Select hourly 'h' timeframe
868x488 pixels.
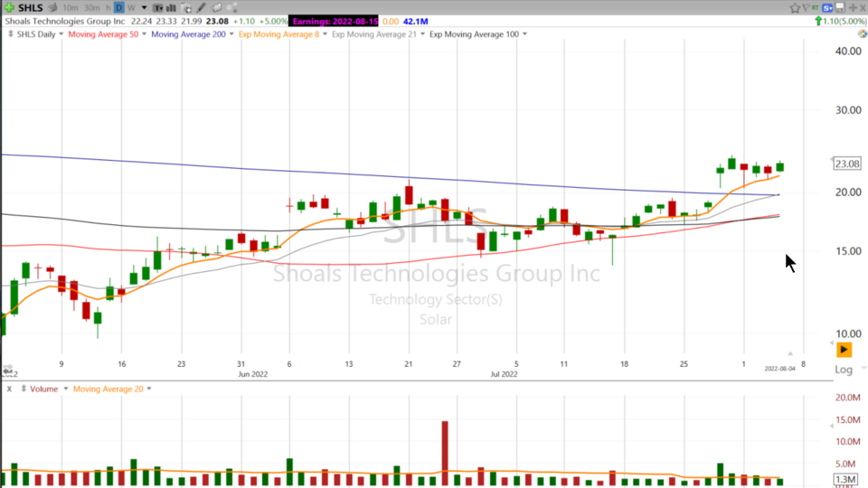click(108, 8)
